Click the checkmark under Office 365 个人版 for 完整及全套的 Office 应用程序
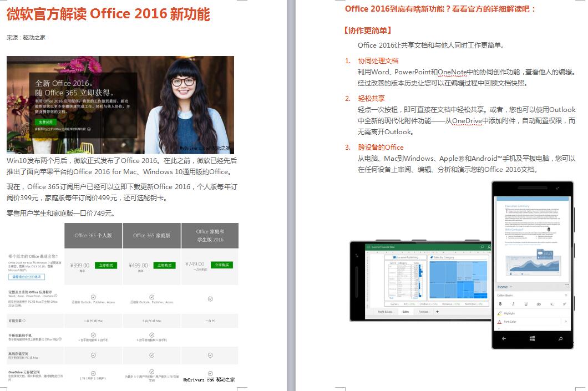This screenshot has height=391, width=588. (93, 297)
